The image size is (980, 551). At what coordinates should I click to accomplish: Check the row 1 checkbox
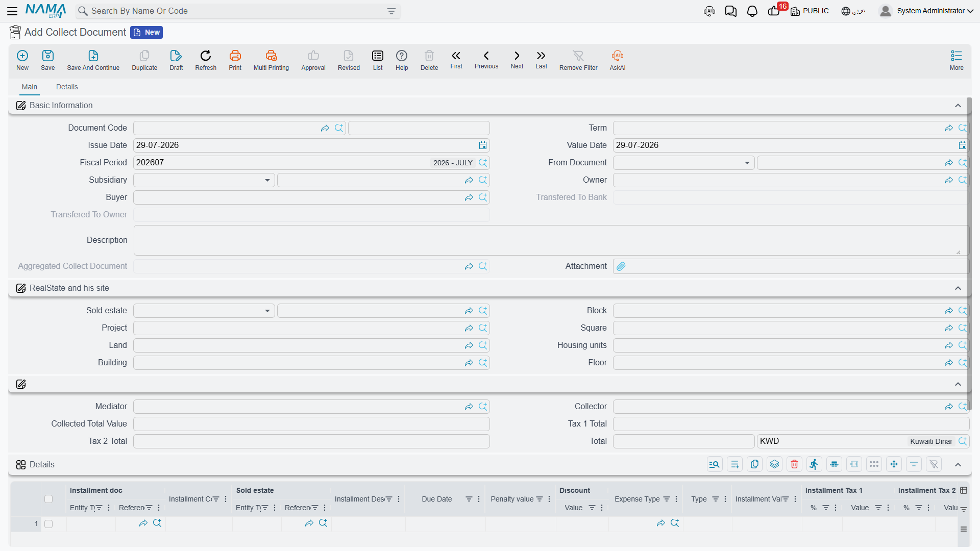48,524
